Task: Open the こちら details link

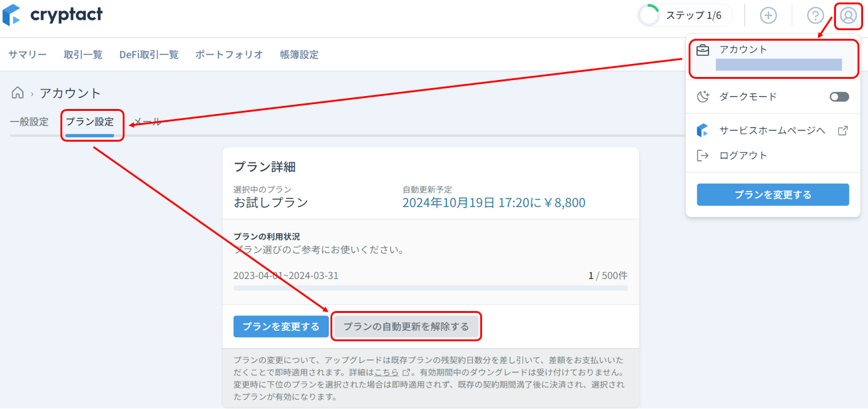Action: (x=387, y=373)
